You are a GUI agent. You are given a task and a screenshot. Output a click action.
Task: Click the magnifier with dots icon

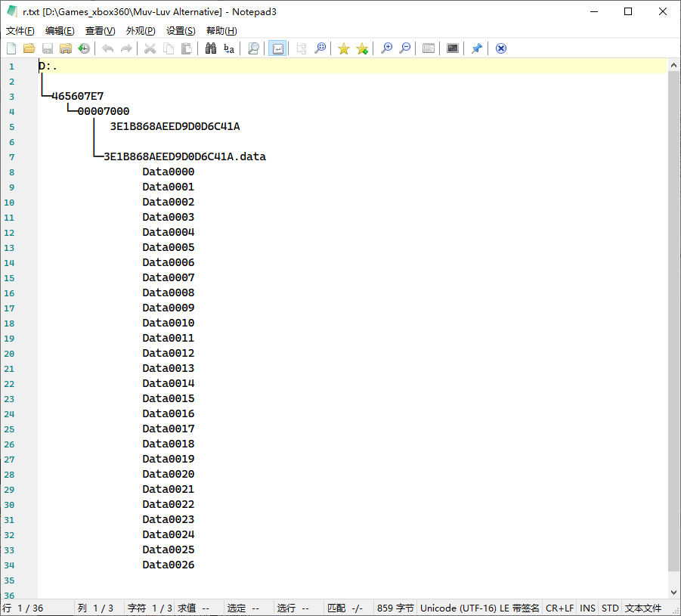(320, 48)
